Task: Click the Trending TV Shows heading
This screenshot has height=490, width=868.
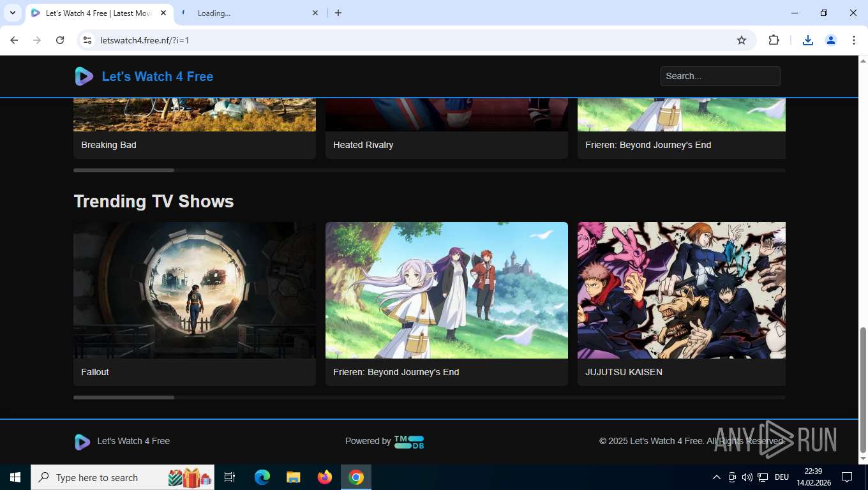Action: click(154, 201)
